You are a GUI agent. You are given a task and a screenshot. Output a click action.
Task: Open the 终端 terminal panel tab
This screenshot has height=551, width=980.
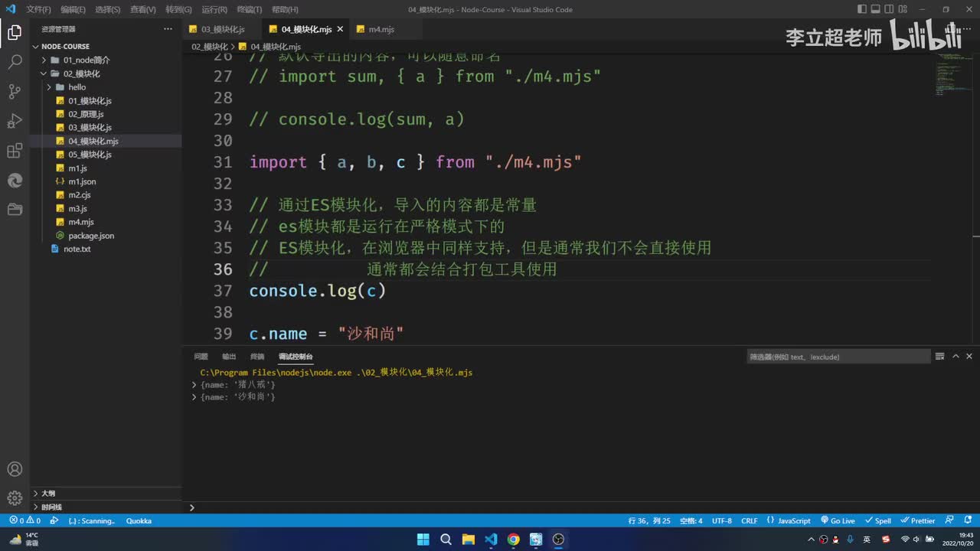(x=257, y=357)
